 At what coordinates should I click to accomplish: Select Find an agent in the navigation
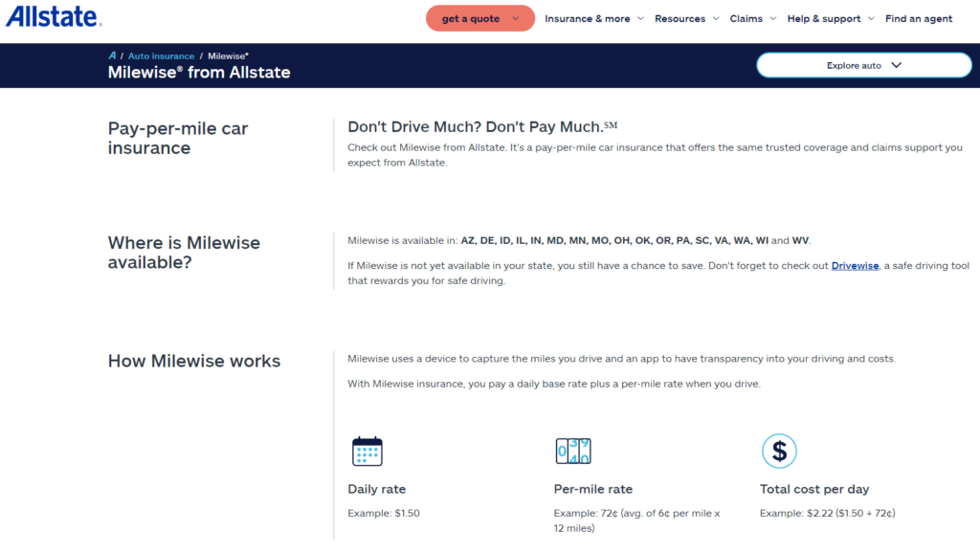click(x=919, y=17)
